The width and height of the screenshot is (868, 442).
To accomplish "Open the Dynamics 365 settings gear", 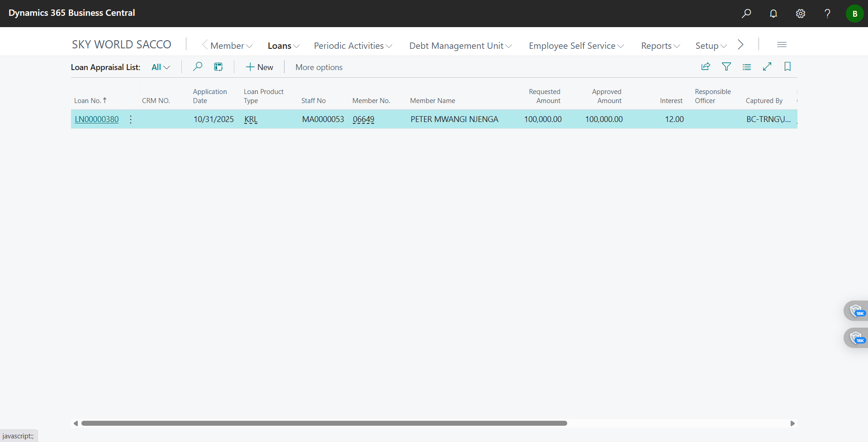I will (800, 13).
